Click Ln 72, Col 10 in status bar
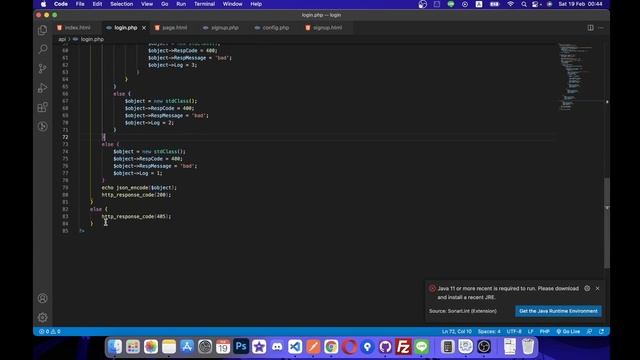This screenshot has height=360, width=640. [x=456, y=331]
